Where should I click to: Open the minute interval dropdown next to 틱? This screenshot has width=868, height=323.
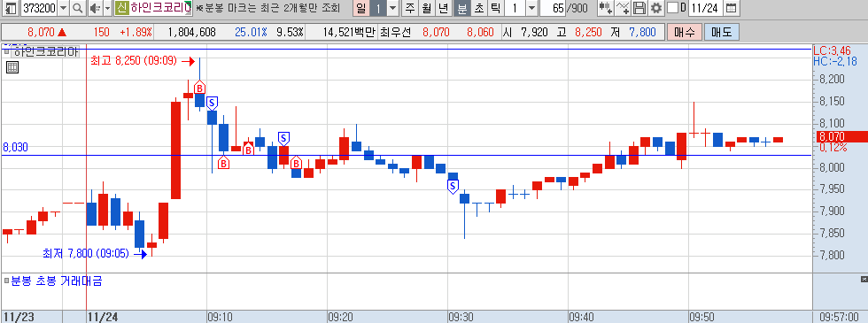pyautogui.click(x=531, y=8)
